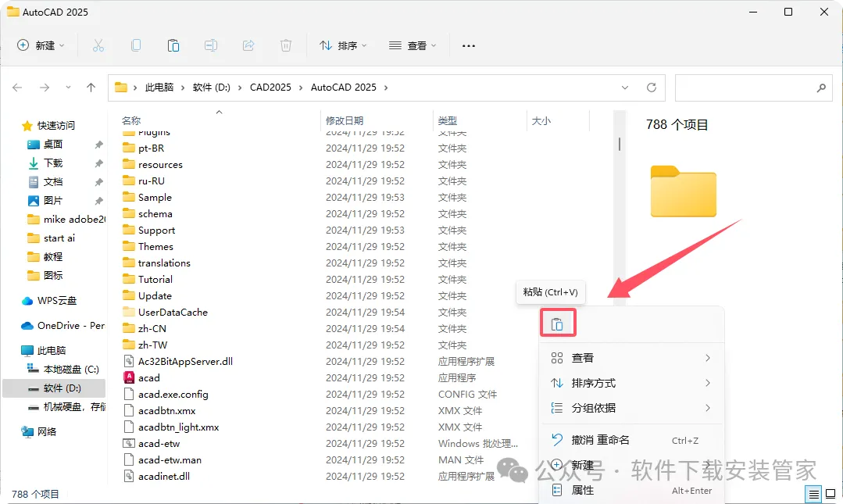Select the translations folder

pos(164,263)
